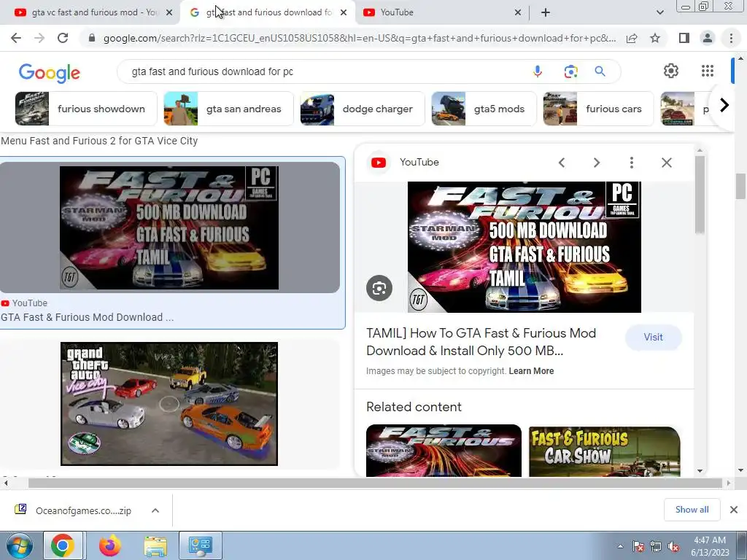747x560 pixels.
Task: Open the tab search dropdown arrow
Action: (x=659, y=12)
